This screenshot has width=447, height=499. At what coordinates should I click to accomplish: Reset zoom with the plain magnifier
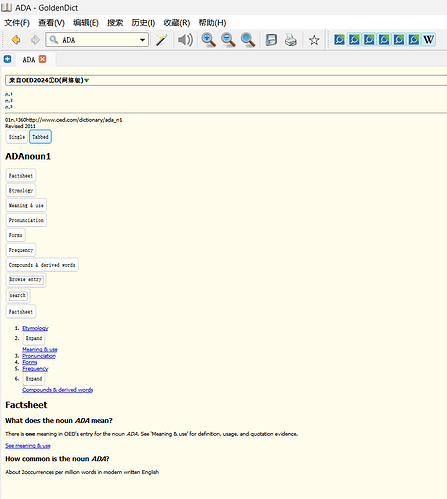(x=248, y=40)
